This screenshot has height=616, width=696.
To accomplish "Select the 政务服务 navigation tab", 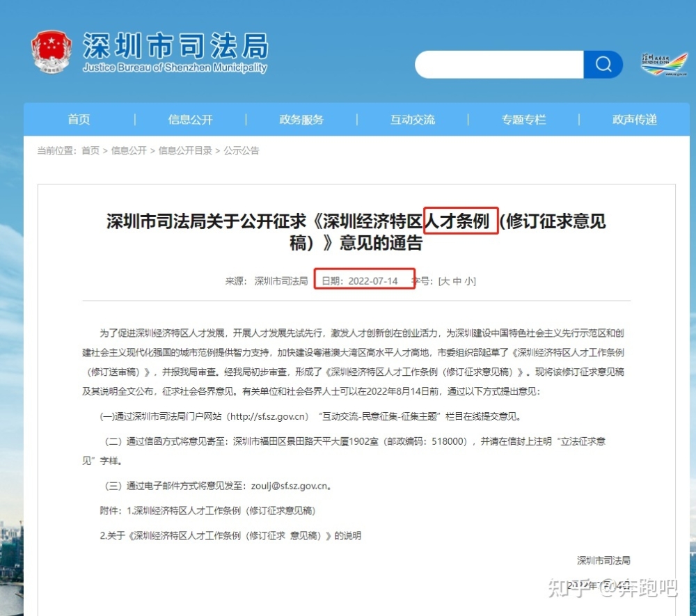I will (301, 120).
